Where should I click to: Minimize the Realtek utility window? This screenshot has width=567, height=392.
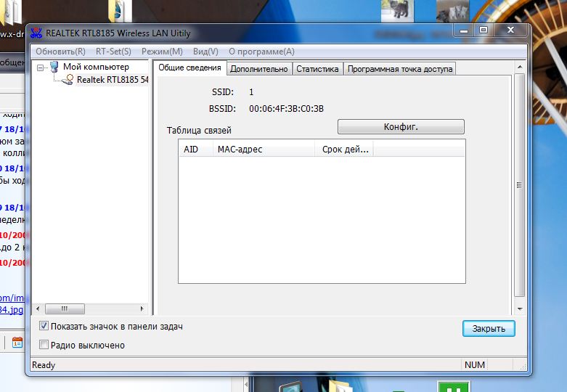pos(464,30)
